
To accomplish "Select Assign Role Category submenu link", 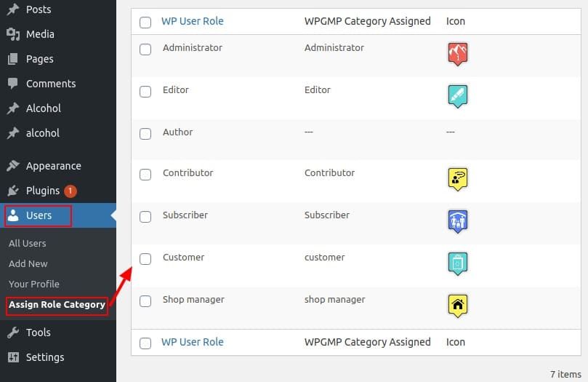I will (x=57, y=305).
